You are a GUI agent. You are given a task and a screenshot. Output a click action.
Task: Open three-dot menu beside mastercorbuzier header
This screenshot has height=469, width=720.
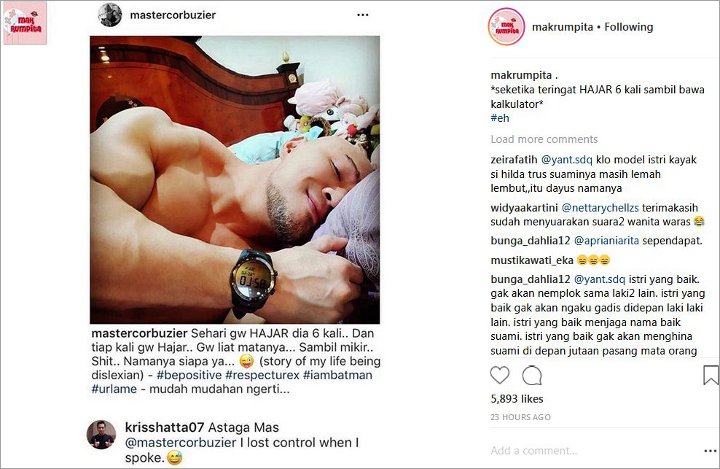tap(363, 15)
